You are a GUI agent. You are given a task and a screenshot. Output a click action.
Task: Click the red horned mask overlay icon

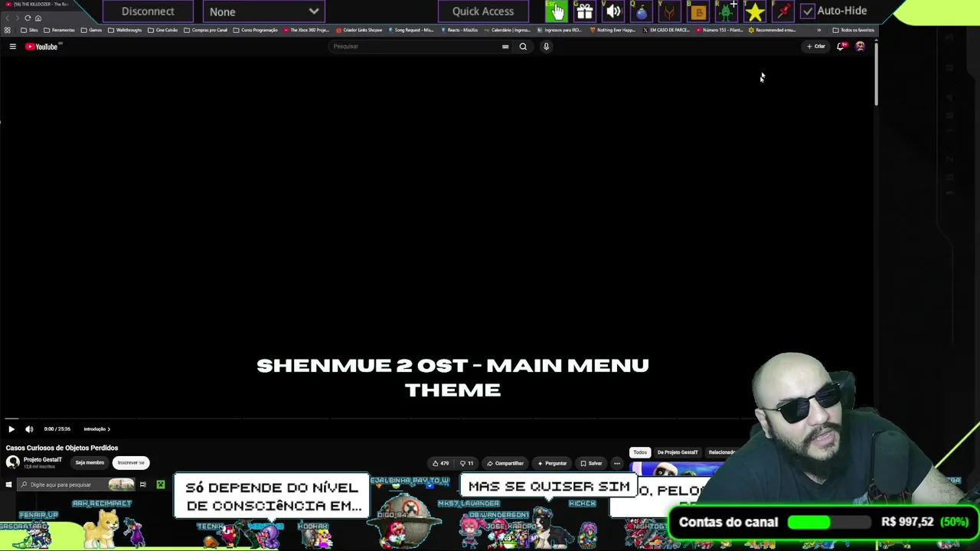pyautogui.click(x=670, y=11)
